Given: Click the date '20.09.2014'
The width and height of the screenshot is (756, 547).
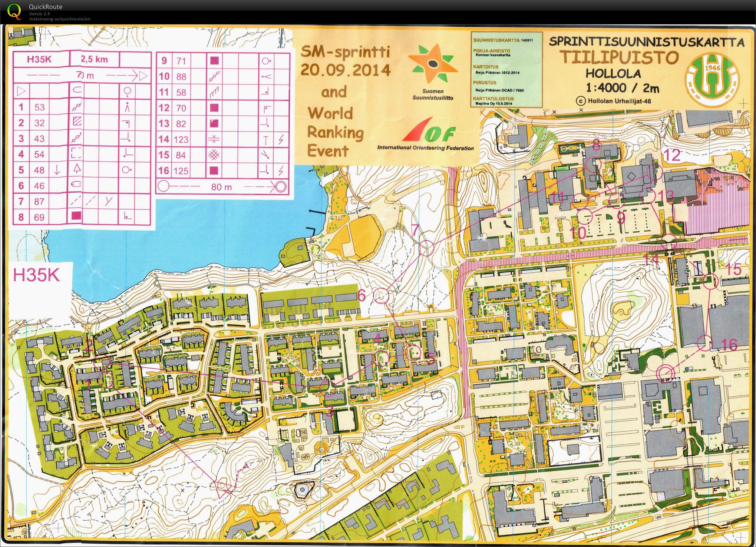Looking at the screenshot, I should click(345, 70).
